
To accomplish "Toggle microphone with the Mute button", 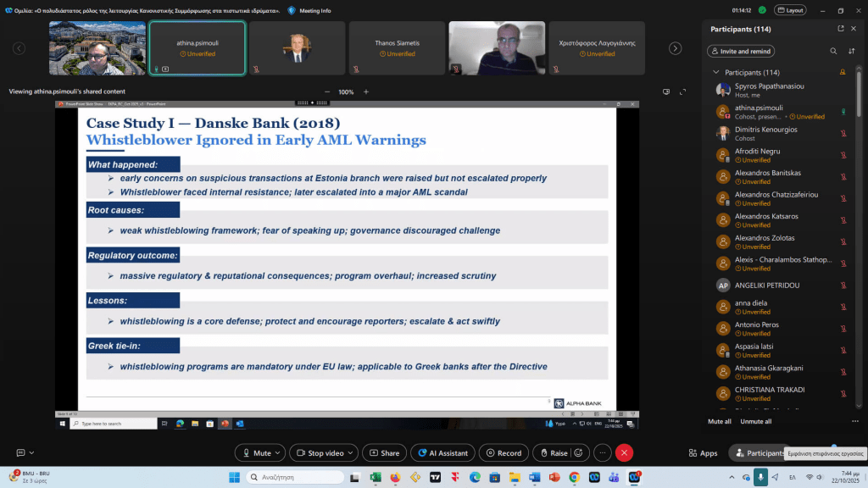I will (x=255, y=453).
